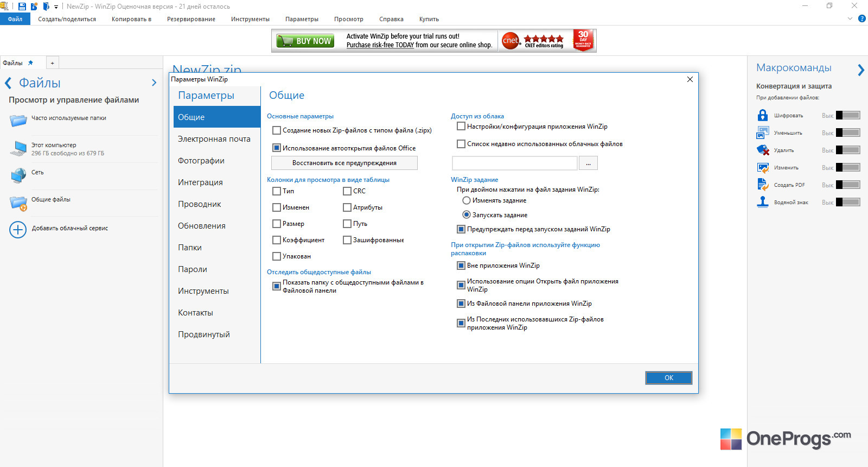The width and height of the screenshot is (868, 467).
Task: Check the Тип column checkbox
Action: click(277, 191)
